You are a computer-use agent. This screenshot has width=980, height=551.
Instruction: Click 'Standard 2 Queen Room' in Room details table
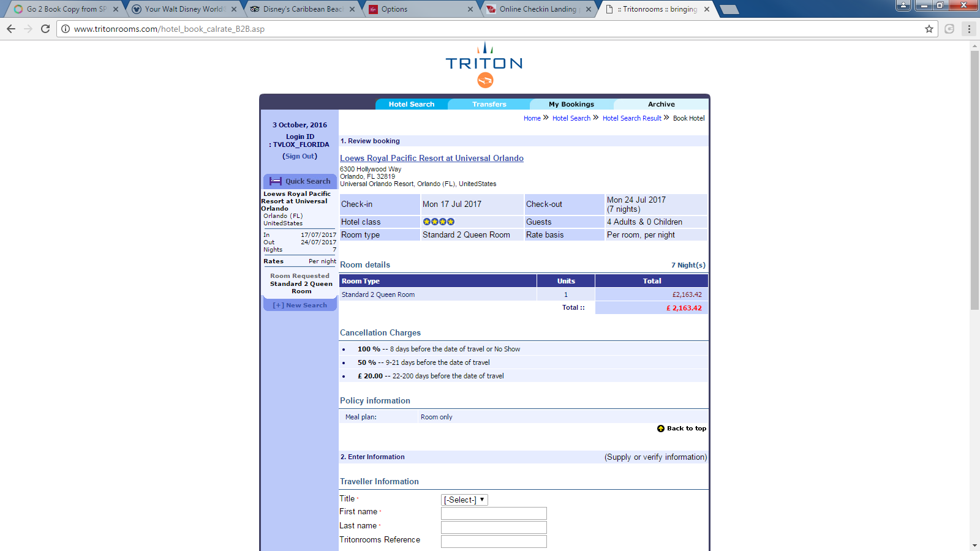pyautogui.click(x=378, y=294)
